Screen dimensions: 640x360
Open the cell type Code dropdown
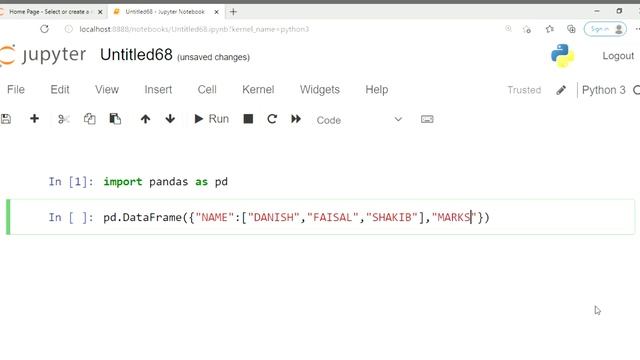[x=359, y=120]
